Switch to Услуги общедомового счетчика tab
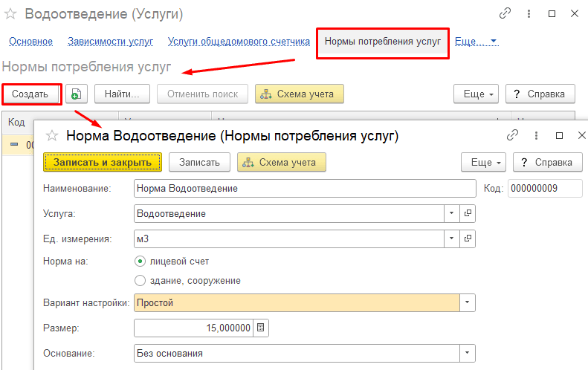This screenshot has height=370, width=588. 239,42
